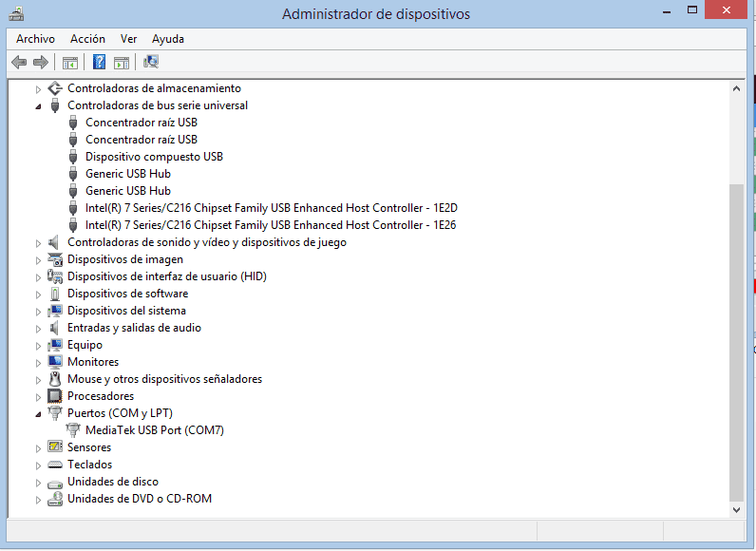
Task: Select the Host Controller - 1E2D entry
Action: 272,208
